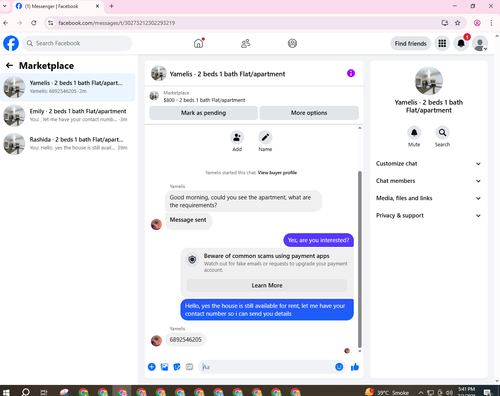
Task: Click the Search Facebook field
Action: (x=77, y=43)
